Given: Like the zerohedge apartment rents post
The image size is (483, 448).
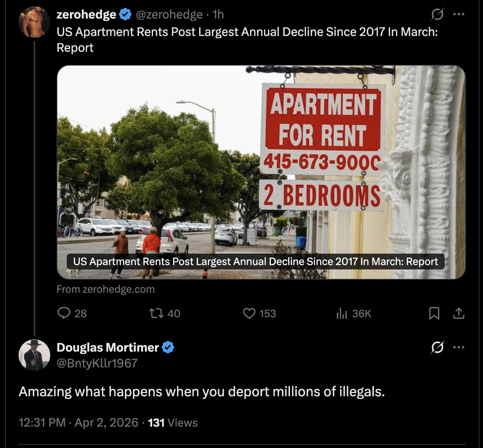Looking at the screenshot, I should click(249, 313).
